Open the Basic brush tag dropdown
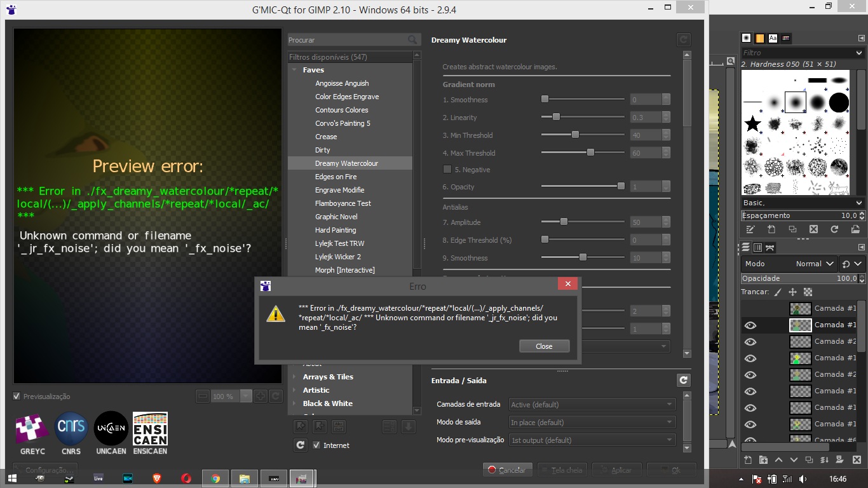The image size is (868, 488). point(803,203)
